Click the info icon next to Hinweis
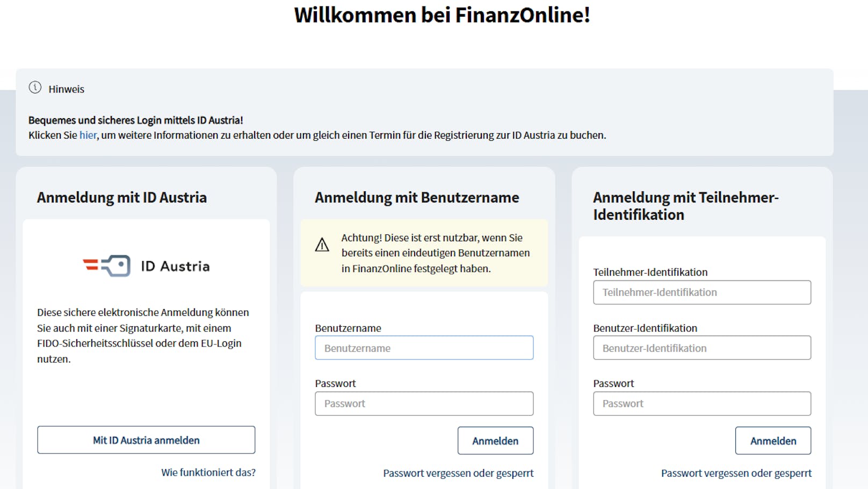 pyautogui.click(x=35, y=89)
